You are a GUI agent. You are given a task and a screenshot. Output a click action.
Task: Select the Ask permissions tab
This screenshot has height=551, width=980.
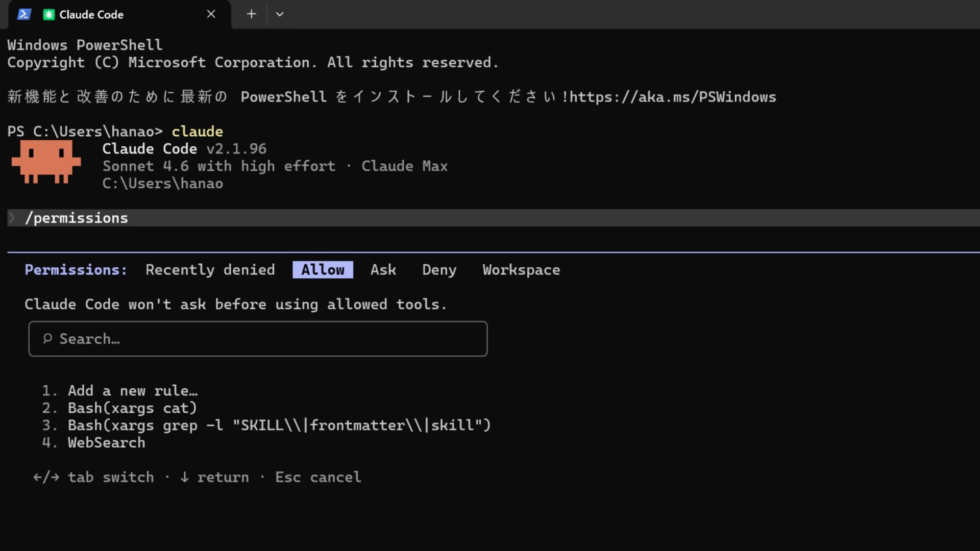tap(383, 269)
